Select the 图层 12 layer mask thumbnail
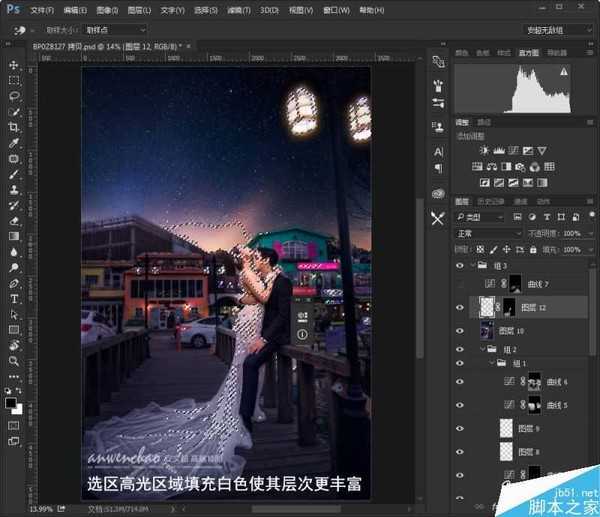The image size is (600, 517). coord(509,307)
